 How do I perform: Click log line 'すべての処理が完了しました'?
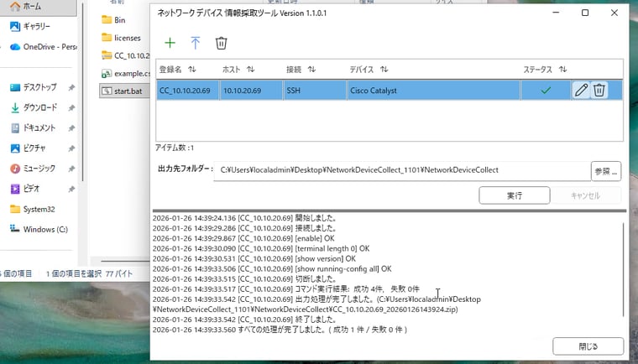tap(280, 330)
